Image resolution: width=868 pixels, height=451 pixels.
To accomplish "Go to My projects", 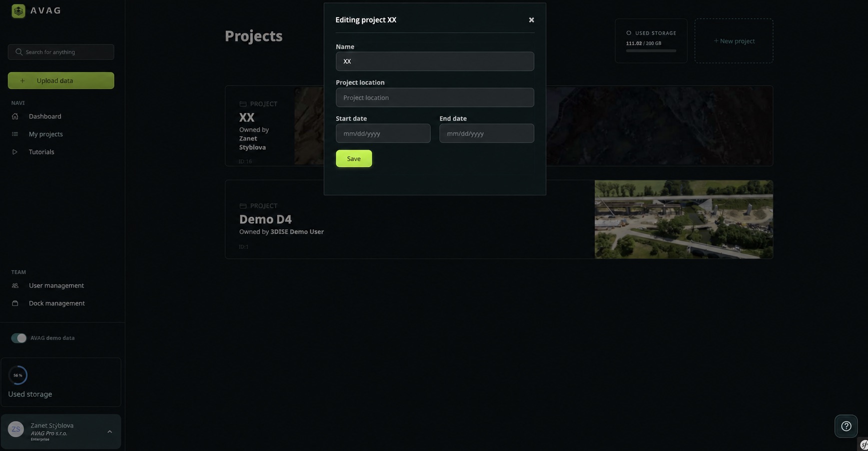I will pyautogui.click(x=46, y=134).
